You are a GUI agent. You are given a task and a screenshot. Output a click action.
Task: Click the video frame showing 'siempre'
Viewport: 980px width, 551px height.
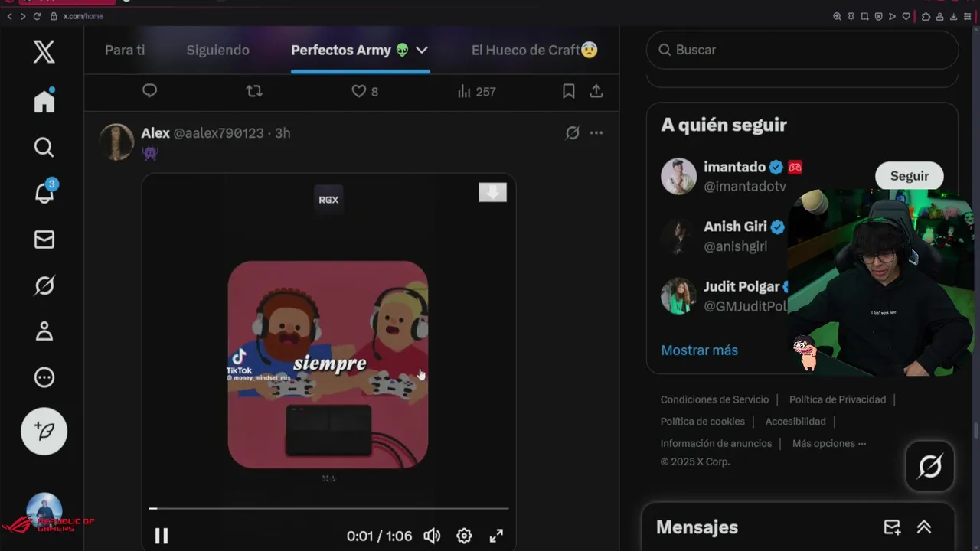pos(328,364)
